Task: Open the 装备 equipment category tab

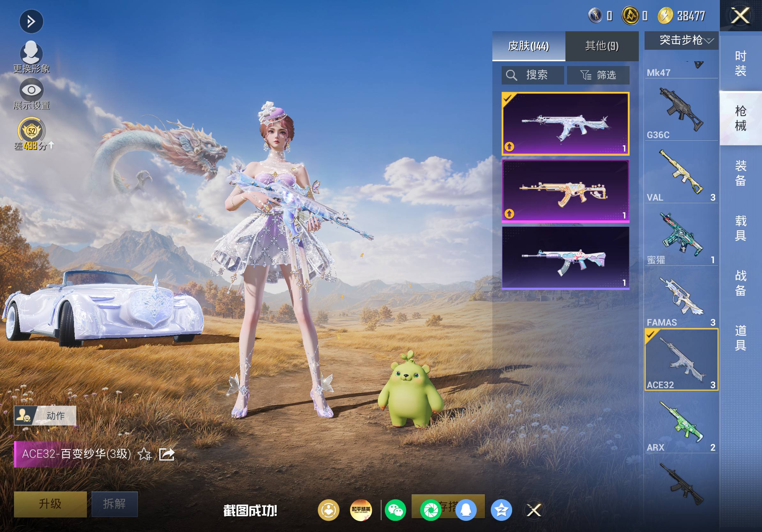Action: 741,173
